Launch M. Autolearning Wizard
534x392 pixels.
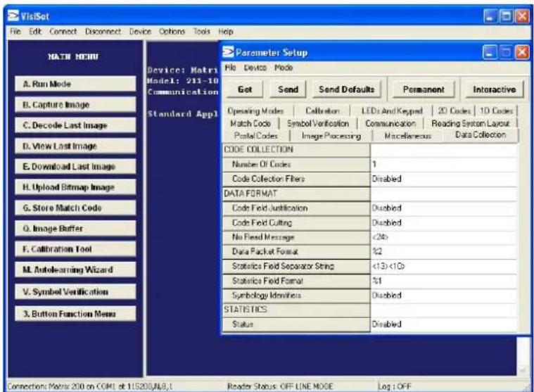[x=75, y=270]
